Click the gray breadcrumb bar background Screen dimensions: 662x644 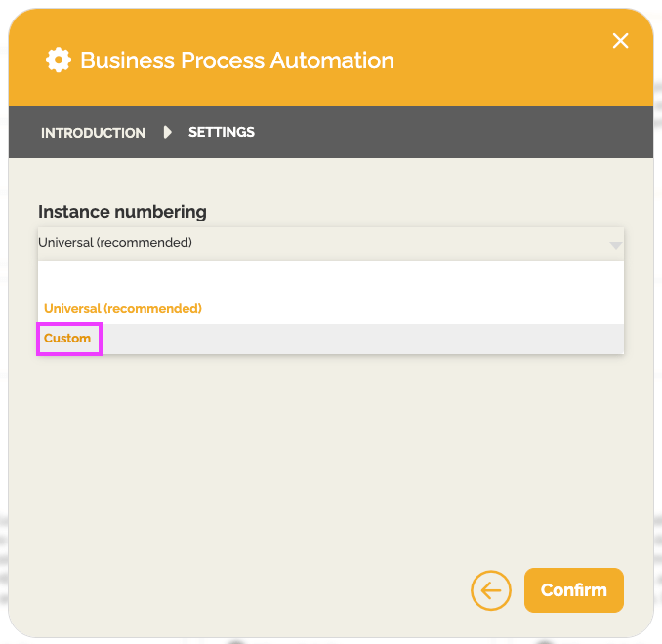pyautogui.click(x=439, y=132)
